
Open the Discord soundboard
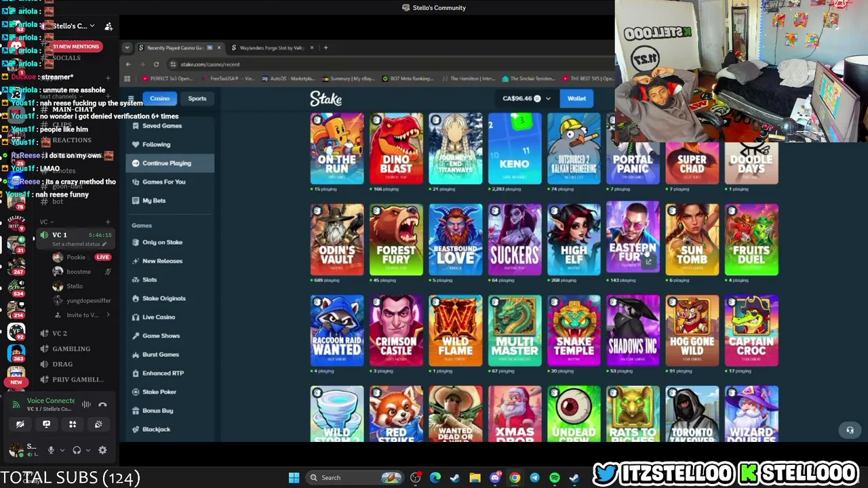pyautogui.click(x=98, y=424)
